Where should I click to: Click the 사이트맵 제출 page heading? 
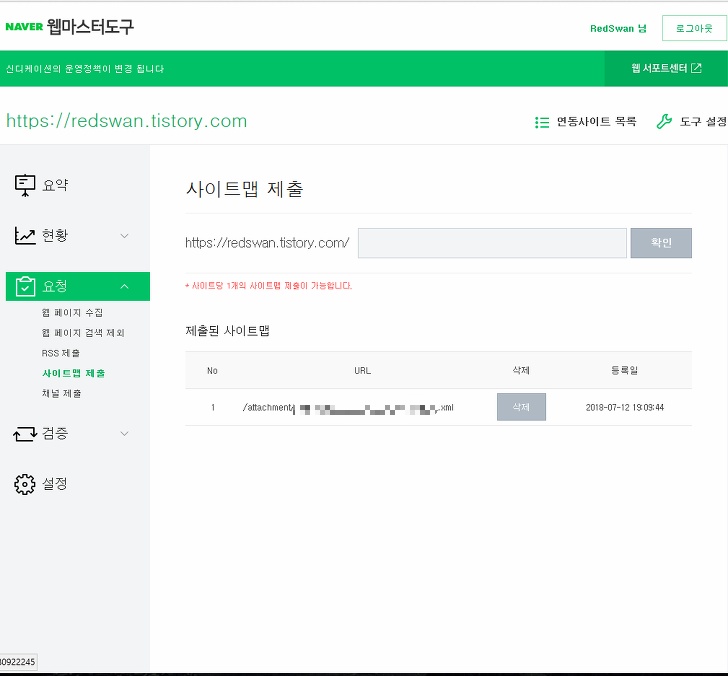click(245, 189)
